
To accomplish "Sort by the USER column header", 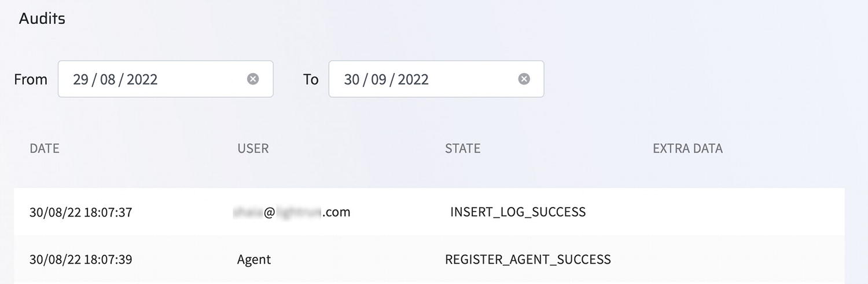I will (x=253, y=148).
